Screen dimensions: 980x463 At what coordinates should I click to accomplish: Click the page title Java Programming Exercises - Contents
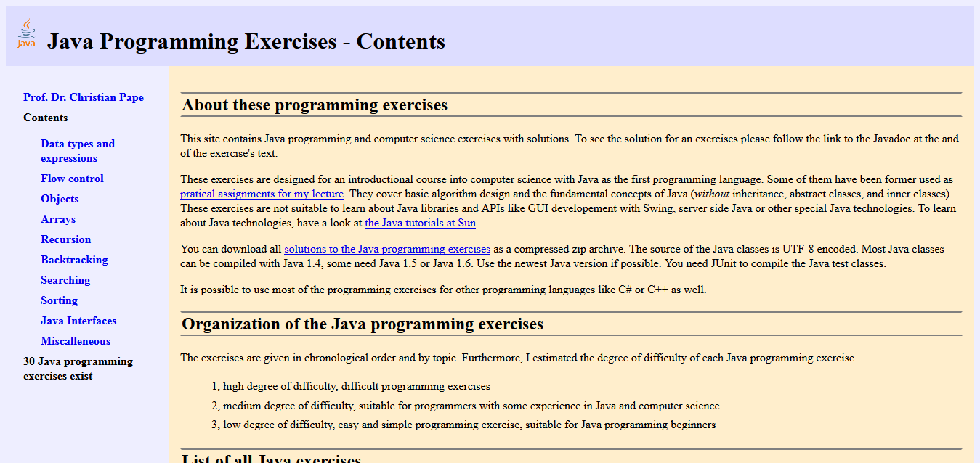(246, 41)
